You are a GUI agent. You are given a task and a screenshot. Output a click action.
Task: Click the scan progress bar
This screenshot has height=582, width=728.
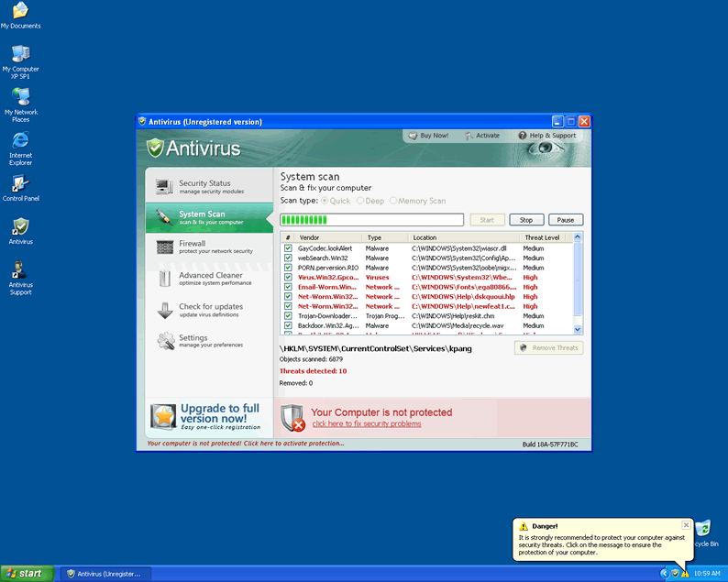coord(371,220)
